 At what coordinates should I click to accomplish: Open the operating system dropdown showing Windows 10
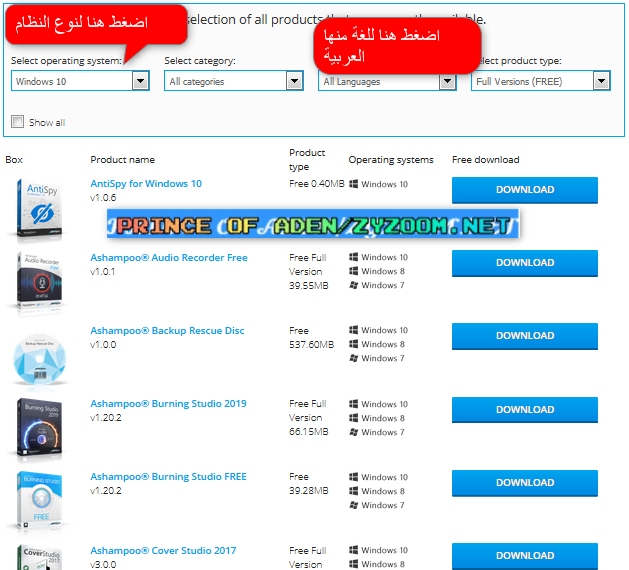pyautogui.click(x=80, y=81)
